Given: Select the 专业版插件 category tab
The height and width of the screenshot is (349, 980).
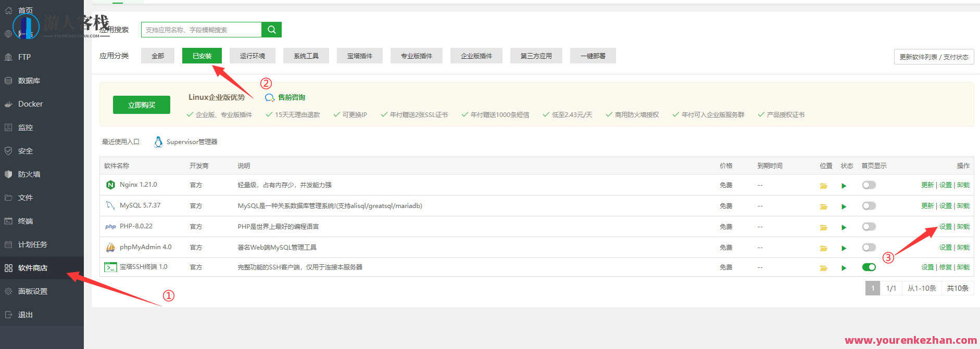Looking at the screenshot, I should pyautogui.click(x=417, y=56).
